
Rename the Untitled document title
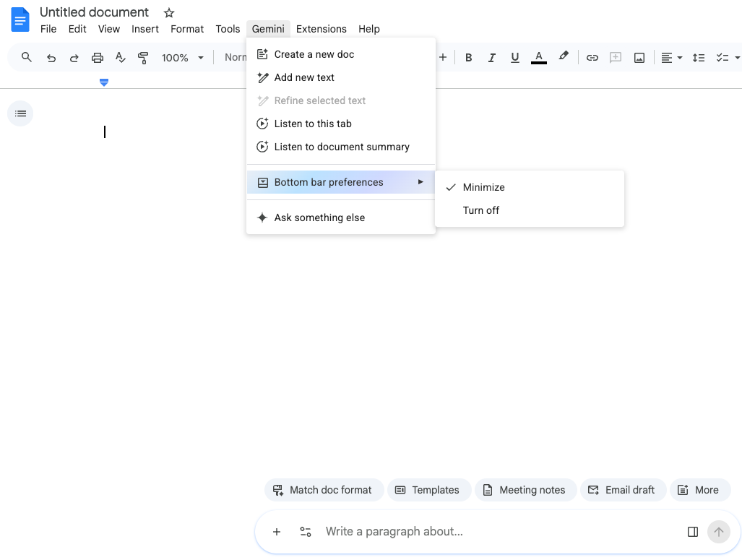point(94,12)
